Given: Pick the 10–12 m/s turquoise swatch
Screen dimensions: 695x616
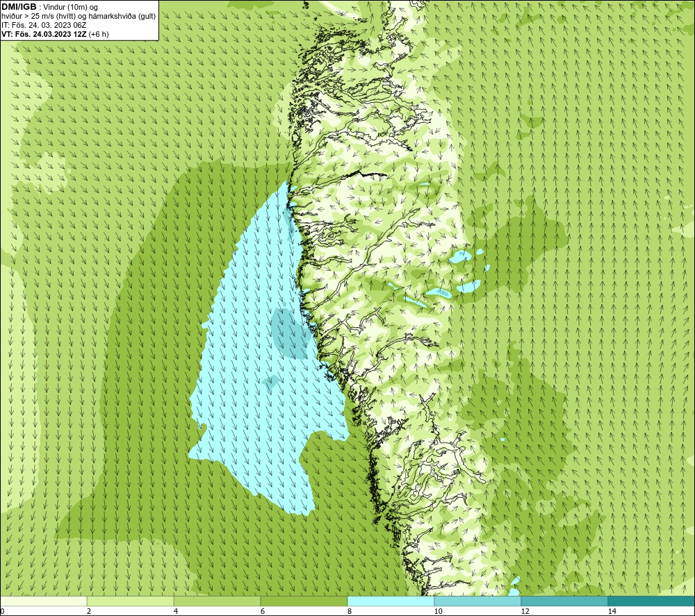Looking at the screenshot, I should (478, 601).
